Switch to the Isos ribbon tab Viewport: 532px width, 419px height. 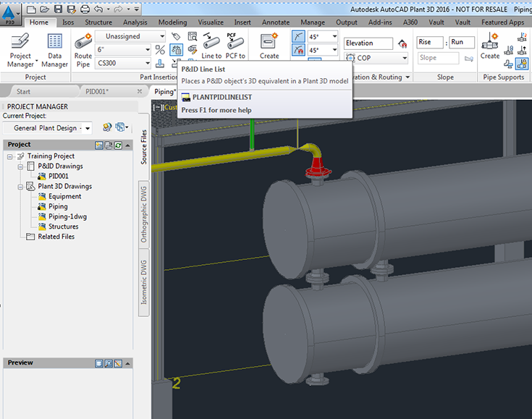[68, 22]
